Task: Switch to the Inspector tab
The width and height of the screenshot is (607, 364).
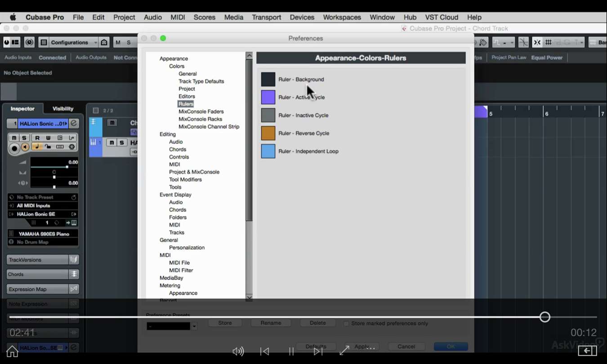Action: [x=22, y=109]
